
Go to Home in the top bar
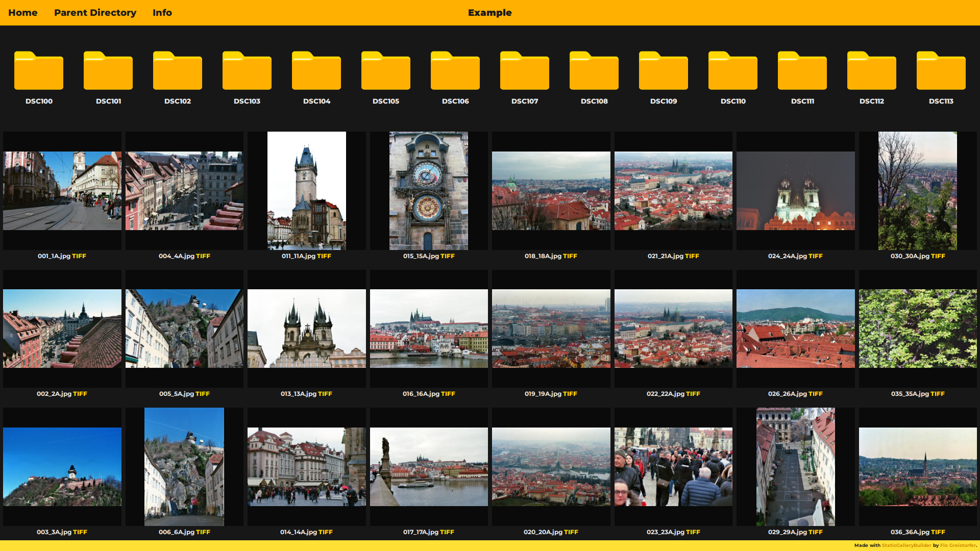(x=23, y=13)
